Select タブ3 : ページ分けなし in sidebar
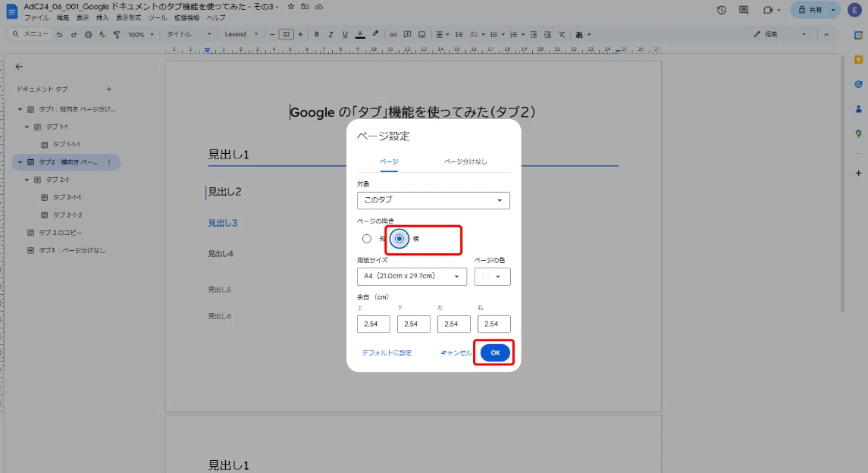Screen dimensions: 868x473 pos(71,251)
